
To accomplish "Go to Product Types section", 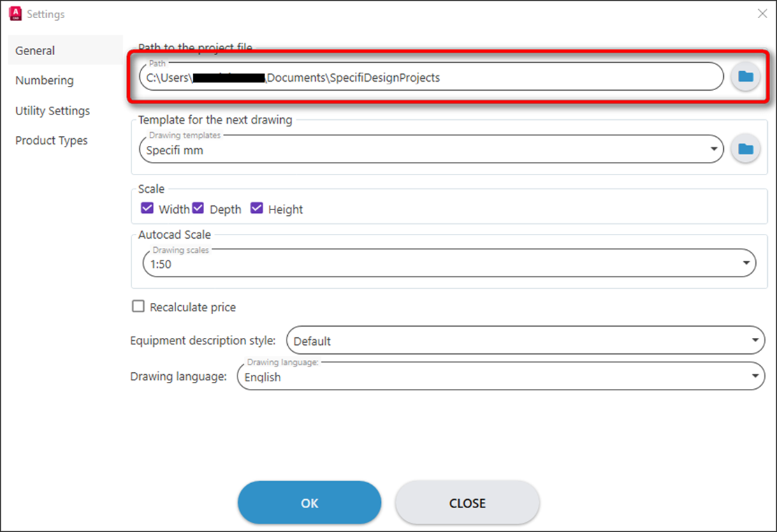I will (52, 140).
